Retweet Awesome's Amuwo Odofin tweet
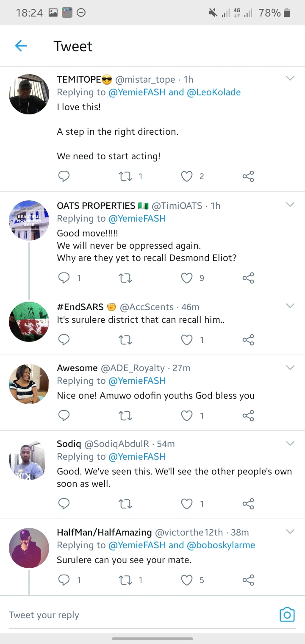The width and height of the screenshot is (305, 644). click(125, 416)
